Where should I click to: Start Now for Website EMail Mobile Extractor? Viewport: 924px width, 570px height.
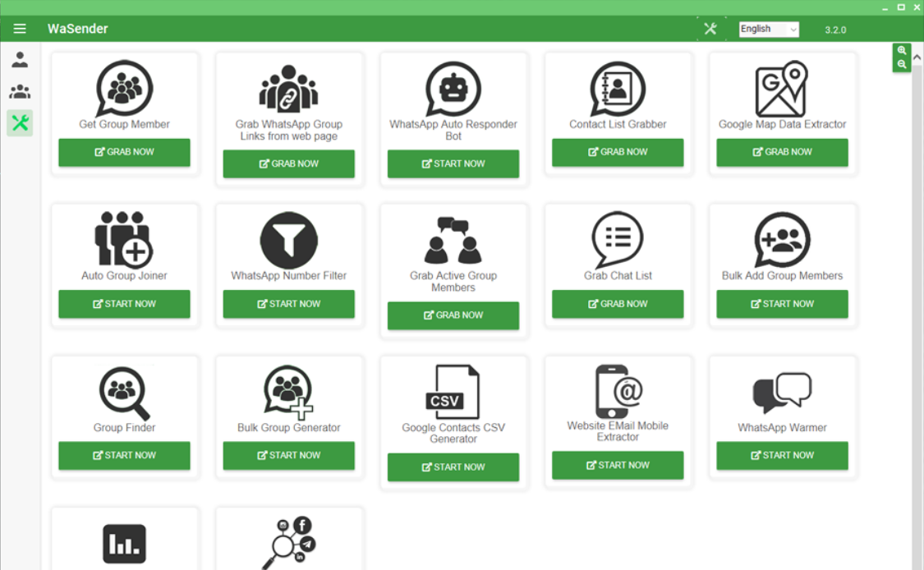618,465
